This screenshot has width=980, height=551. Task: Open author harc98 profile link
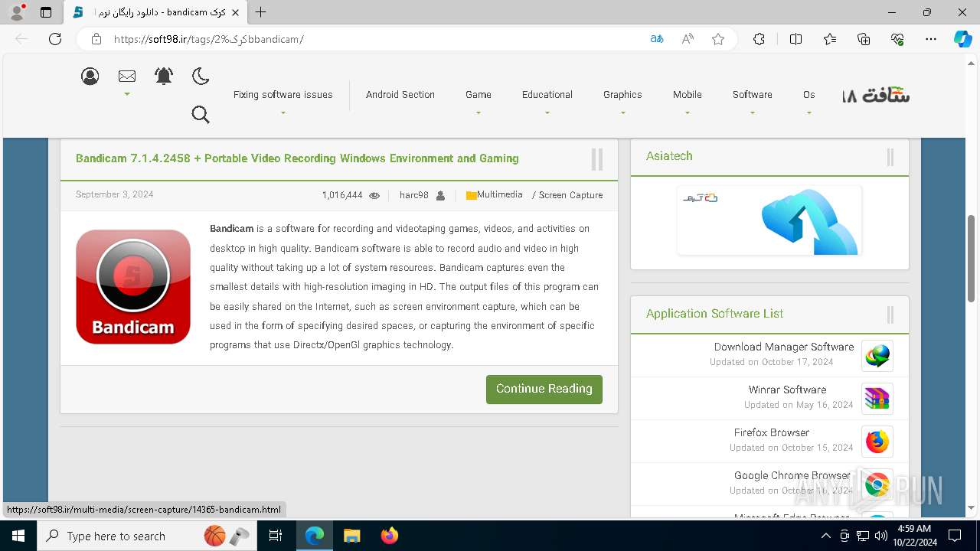414,195
